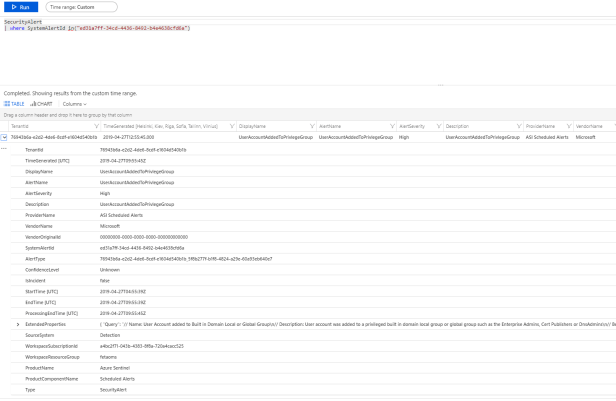Sort by the AlertSeverity column header
Screen dimensions: 616x401
click(412, 126)
